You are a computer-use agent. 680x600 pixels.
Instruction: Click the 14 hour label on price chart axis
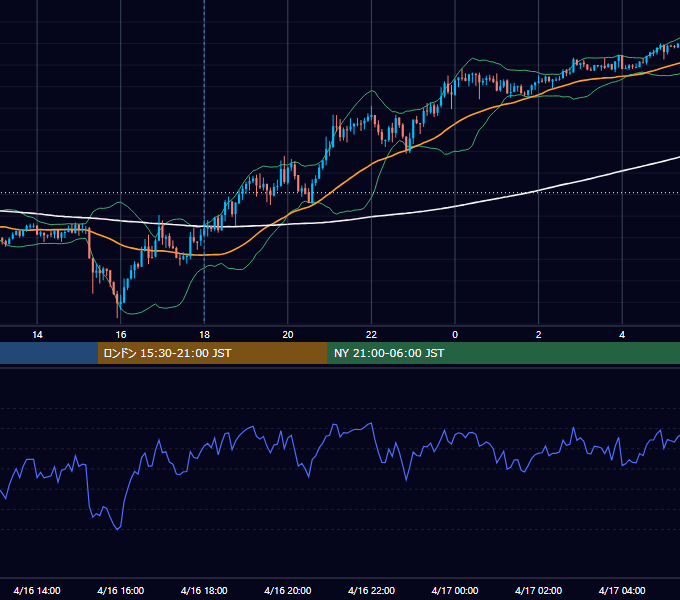(37, 335)
